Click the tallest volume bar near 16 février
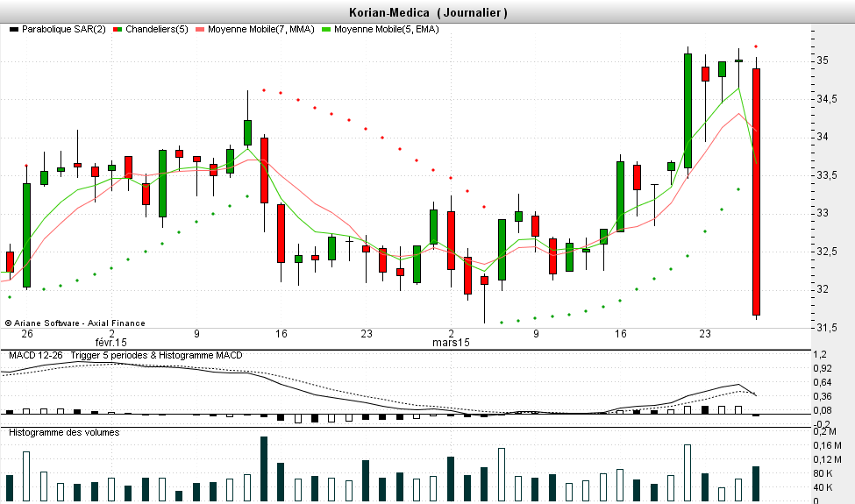Screen dimensions: 855x504 (x=264, y=469)
